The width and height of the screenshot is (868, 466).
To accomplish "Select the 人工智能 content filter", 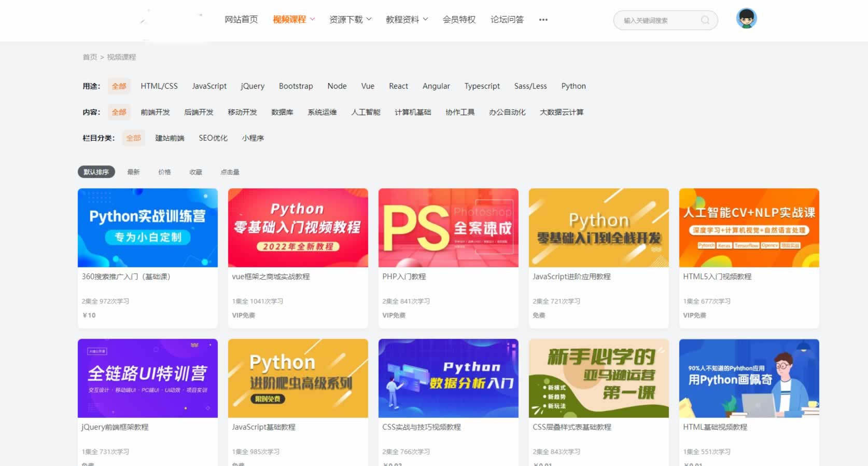I will point(366,112).
